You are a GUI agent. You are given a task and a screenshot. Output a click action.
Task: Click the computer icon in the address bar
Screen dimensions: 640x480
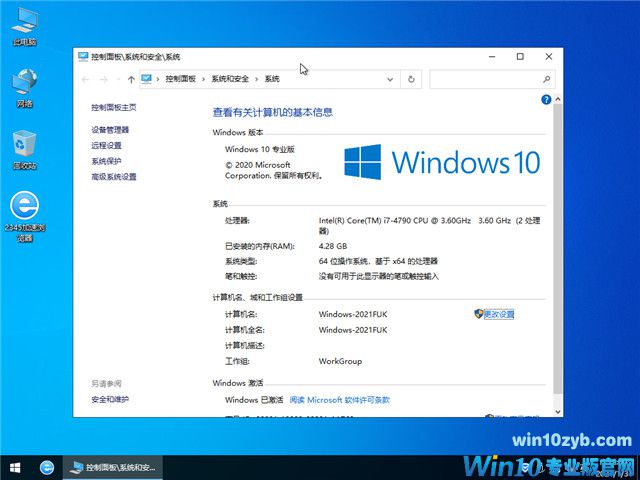147,79
